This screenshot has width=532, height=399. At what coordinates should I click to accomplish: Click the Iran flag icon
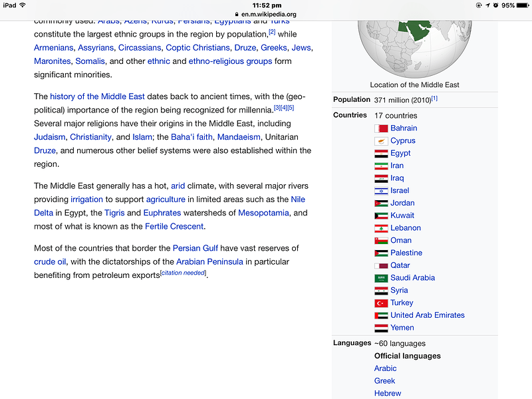point(381,166)
